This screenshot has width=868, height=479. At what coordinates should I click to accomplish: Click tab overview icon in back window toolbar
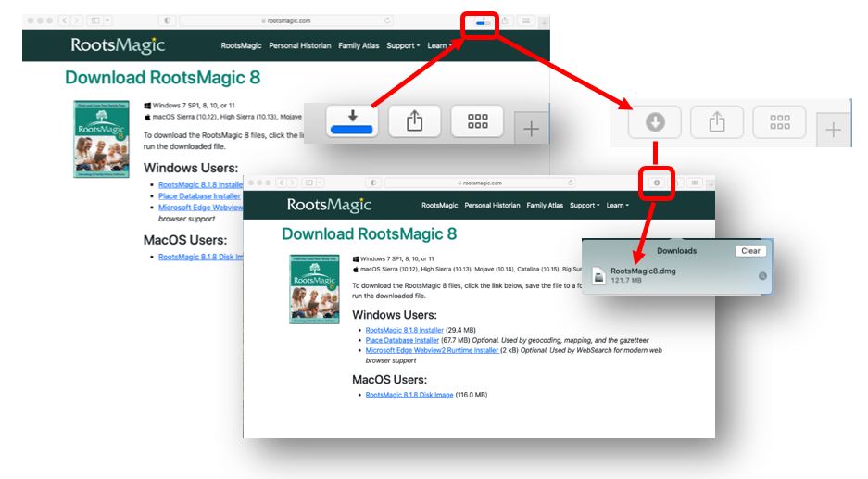526,21
